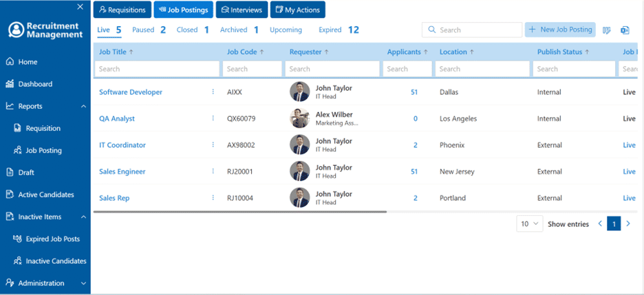Open Sales Rep row options menu

[213, 197]
